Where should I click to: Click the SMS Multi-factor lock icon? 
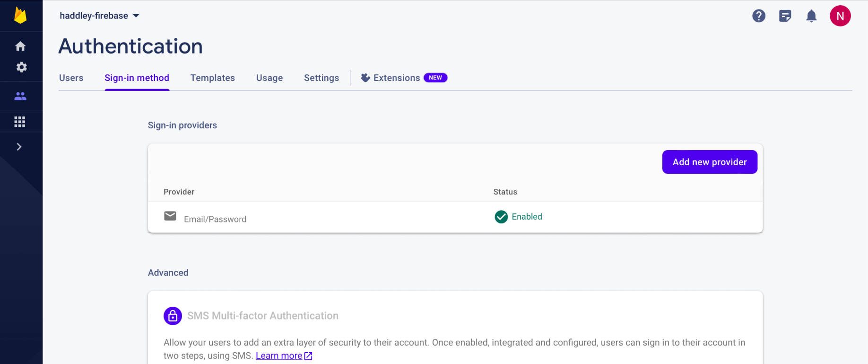[x=173, y=316]
